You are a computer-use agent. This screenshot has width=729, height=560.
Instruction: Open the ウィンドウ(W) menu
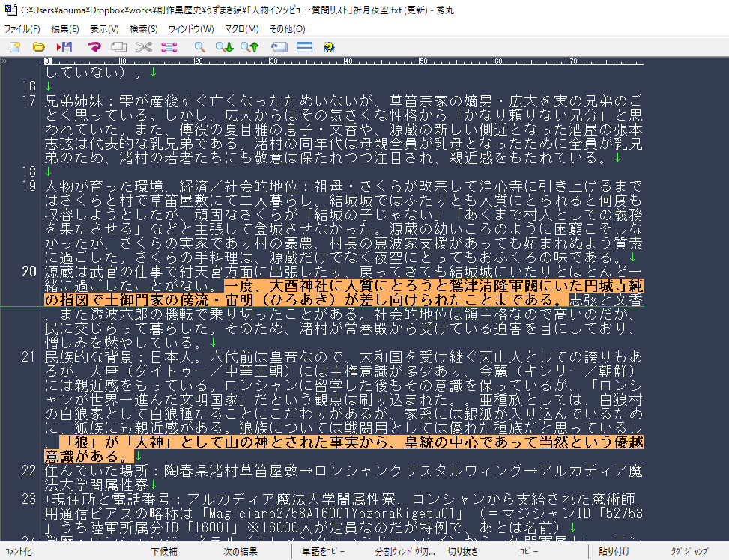[191, 29]
